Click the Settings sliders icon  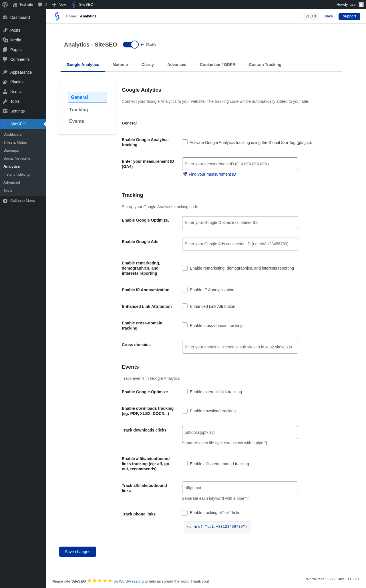pos(5,111)
